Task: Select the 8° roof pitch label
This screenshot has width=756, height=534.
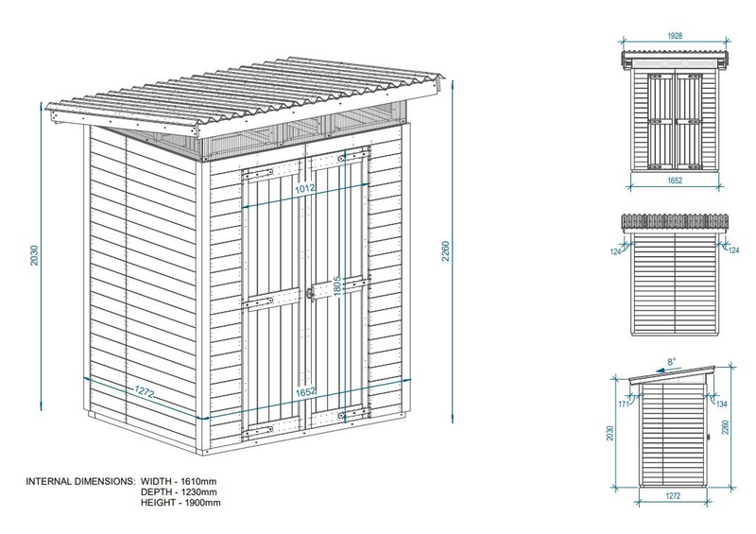Action: tap(671, 362)
